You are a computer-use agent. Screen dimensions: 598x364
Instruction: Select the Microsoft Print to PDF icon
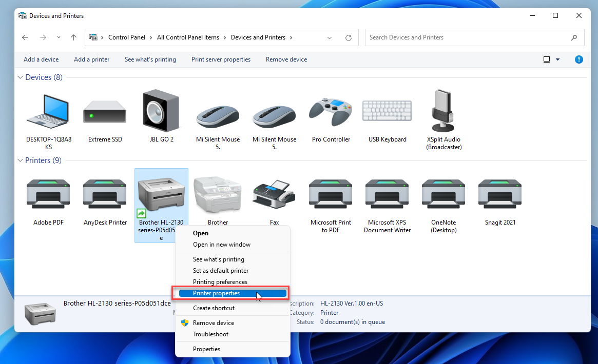coord(331,194)
